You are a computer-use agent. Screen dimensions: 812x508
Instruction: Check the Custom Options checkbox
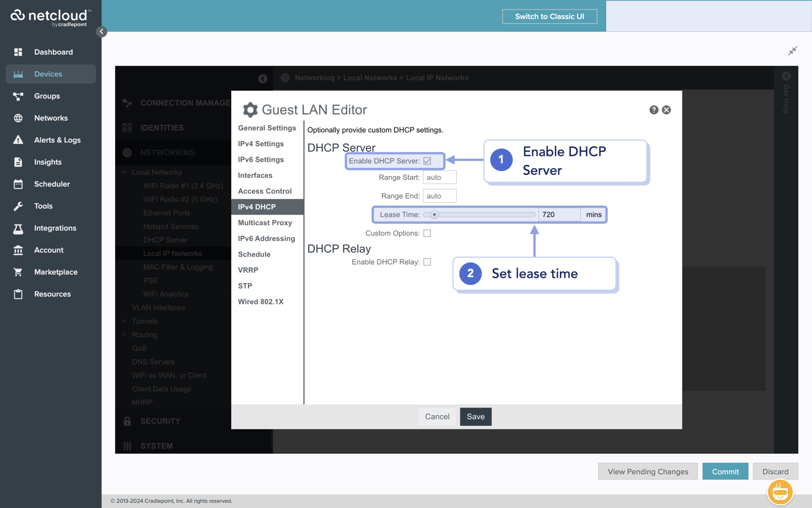pos(427,233)
